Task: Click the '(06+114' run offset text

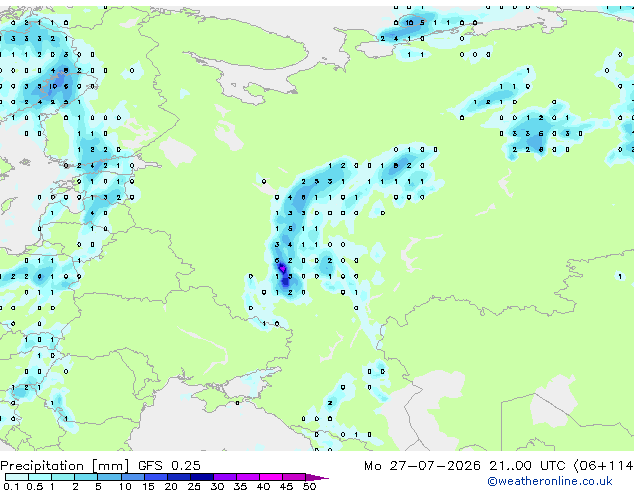Action: (x=603, y=466)
